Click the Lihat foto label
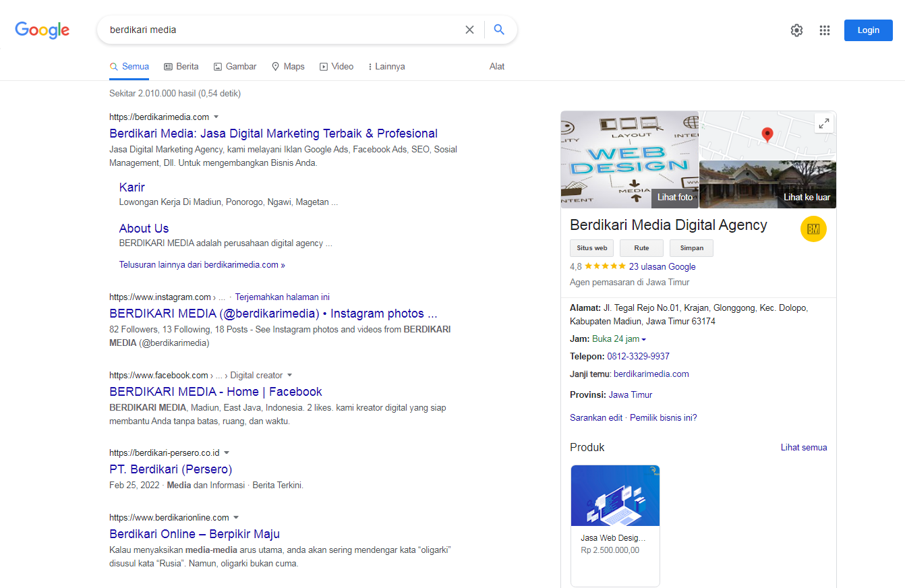The image size is (905, 588). (675, 198)
